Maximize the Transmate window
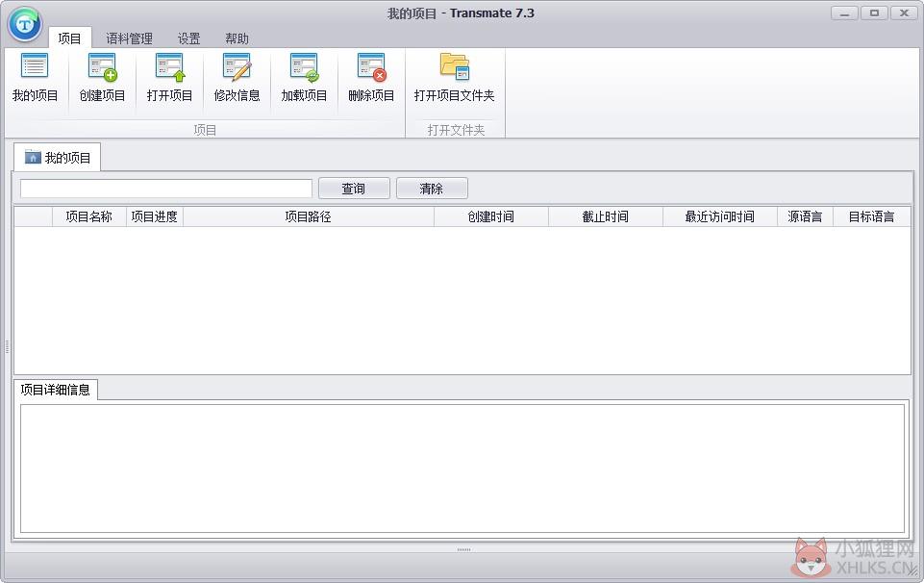Image resolution: width=924 pixels, height=583 pixels. point(874,13)
